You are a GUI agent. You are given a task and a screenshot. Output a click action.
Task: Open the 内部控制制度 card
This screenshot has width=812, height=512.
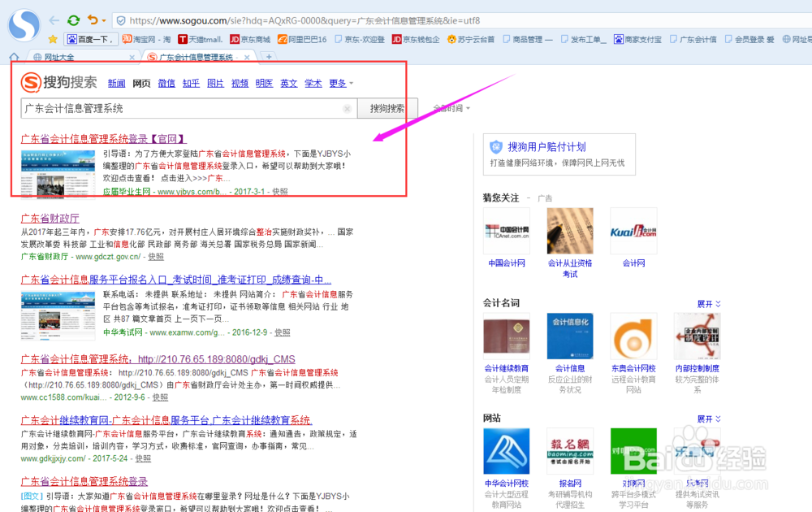tap(698, 353)
